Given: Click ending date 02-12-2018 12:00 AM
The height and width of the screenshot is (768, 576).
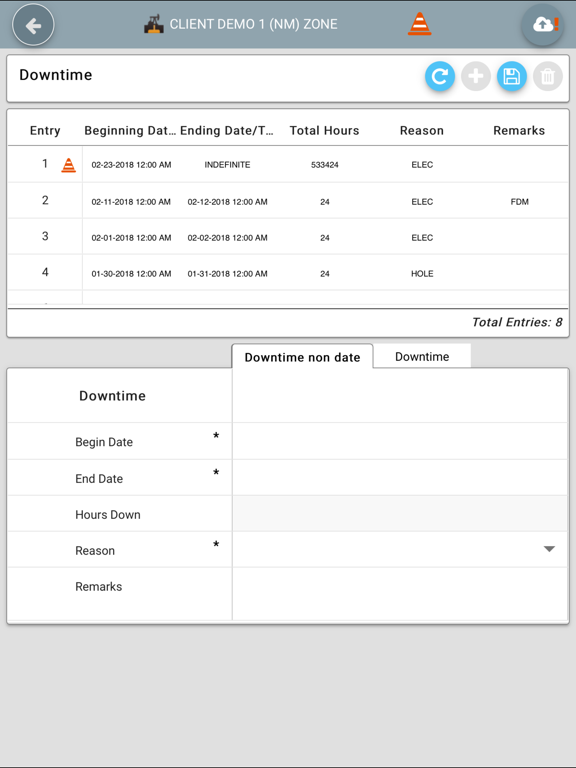Looking at the screenshot, I should [227, 201].
